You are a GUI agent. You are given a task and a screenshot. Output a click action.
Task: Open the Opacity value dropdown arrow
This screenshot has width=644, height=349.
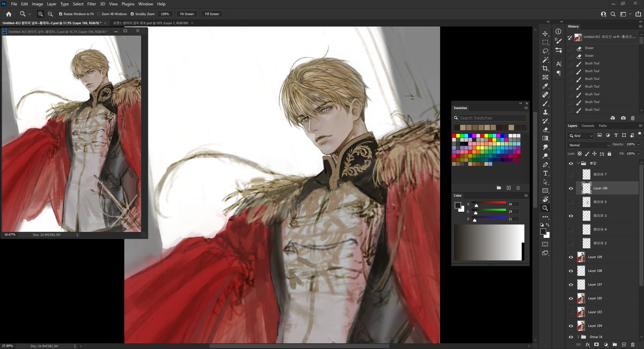click(x=638, y=145)
